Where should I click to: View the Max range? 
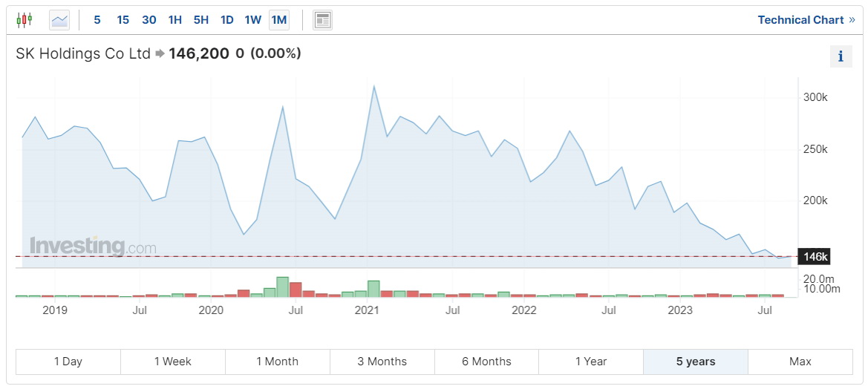point(800,362)
